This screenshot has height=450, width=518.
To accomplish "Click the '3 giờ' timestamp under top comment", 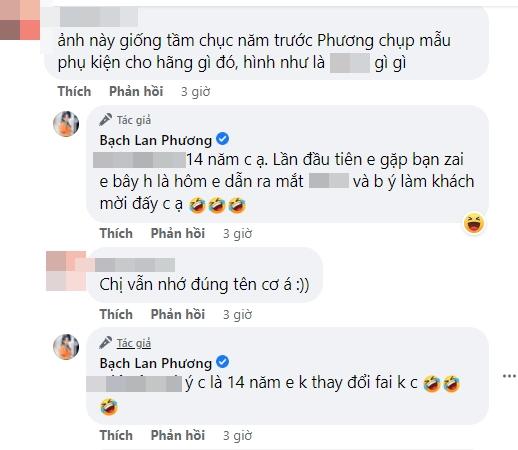I will click(x=195, y=92).
